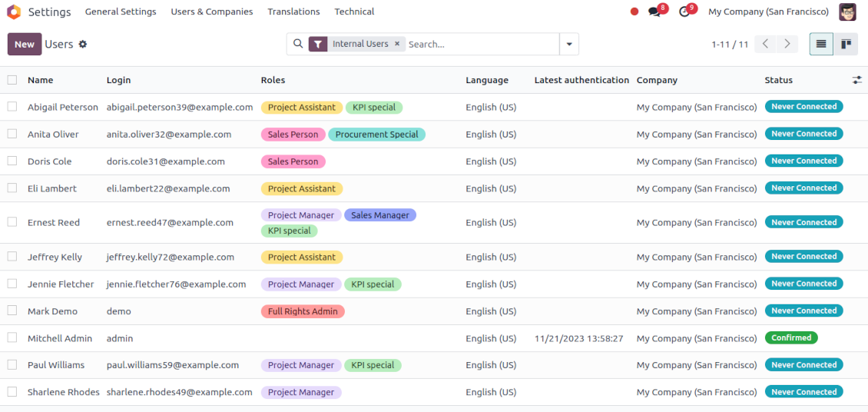868x412 pixels.
Task: Open the activities clock icon
Action: tap(684, 12)
